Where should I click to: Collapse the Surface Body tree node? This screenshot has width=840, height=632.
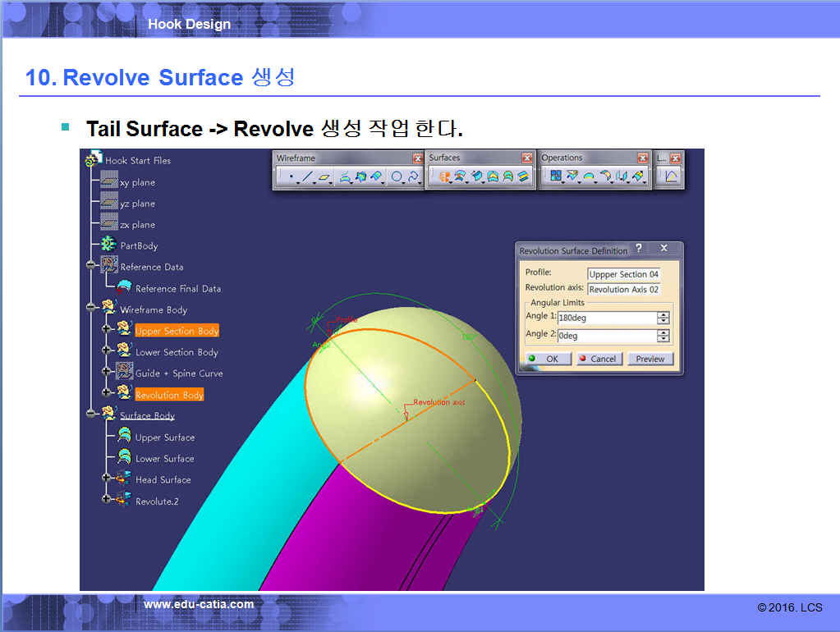[90, 415]
